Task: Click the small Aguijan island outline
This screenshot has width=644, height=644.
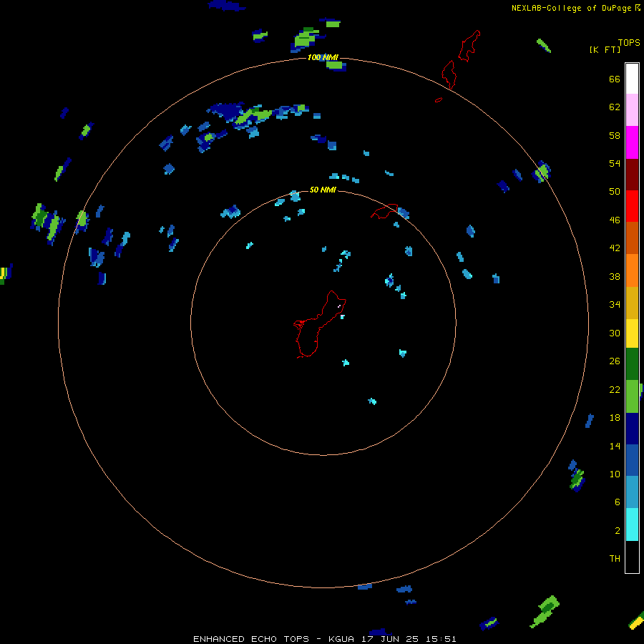Action: tap(439, 99)
